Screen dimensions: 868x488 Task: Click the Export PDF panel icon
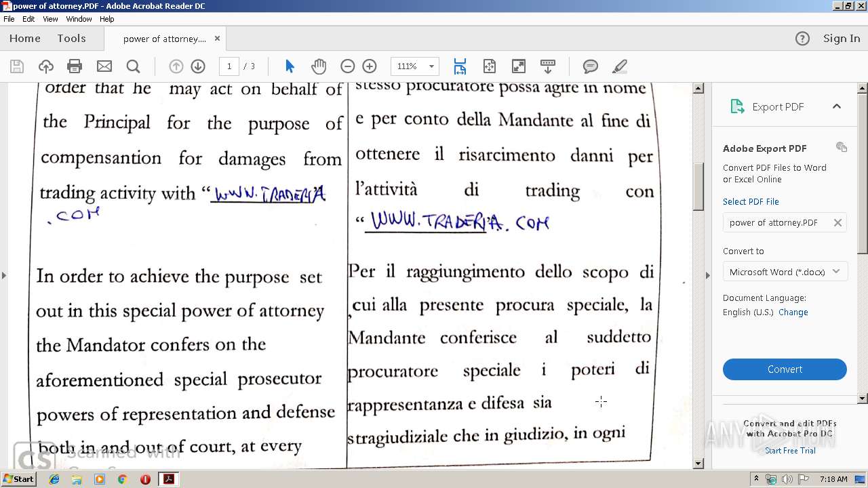(x=737, y=106)
